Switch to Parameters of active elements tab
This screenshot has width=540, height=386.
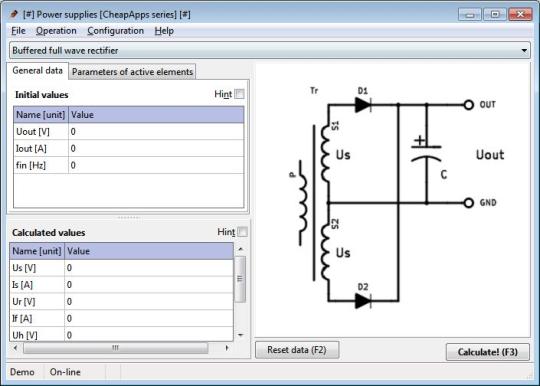coord(132,72)
